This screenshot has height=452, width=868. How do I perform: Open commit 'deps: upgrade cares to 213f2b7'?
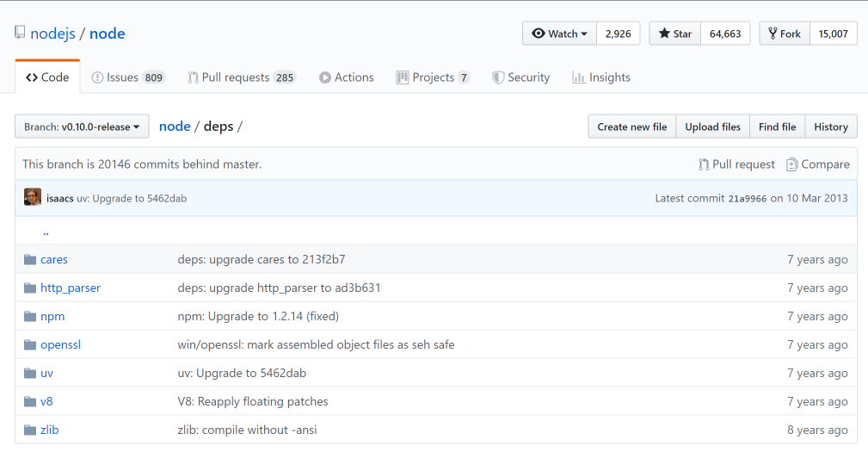(x=262, y=259)
